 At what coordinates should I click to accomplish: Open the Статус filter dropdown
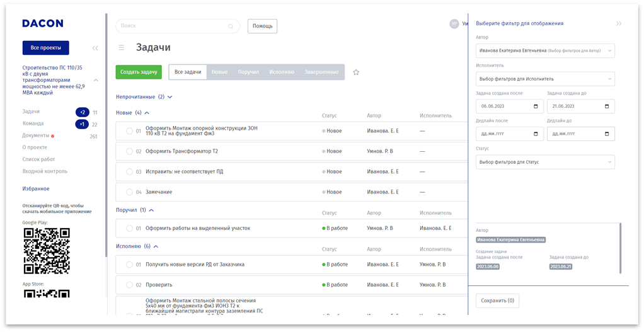point(545,162)
